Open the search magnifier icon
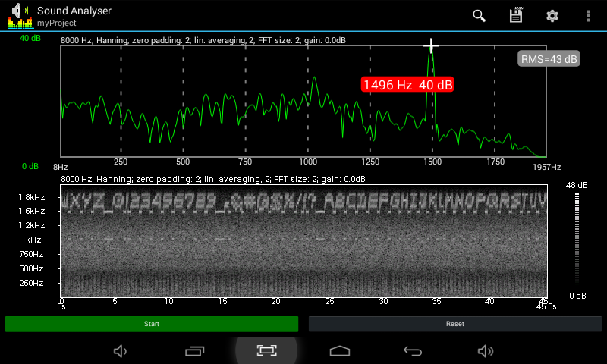The image size is (607, 364). coord(479,16)
